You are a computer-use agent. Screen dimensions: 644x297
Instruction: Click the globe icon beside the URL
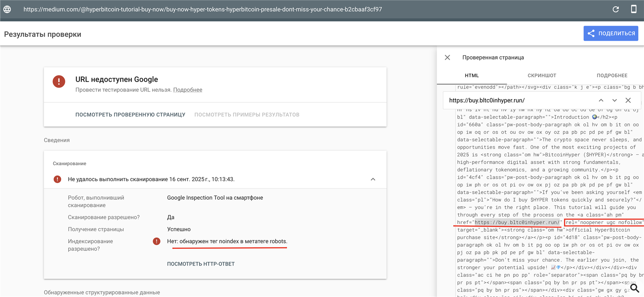point(8,9)
